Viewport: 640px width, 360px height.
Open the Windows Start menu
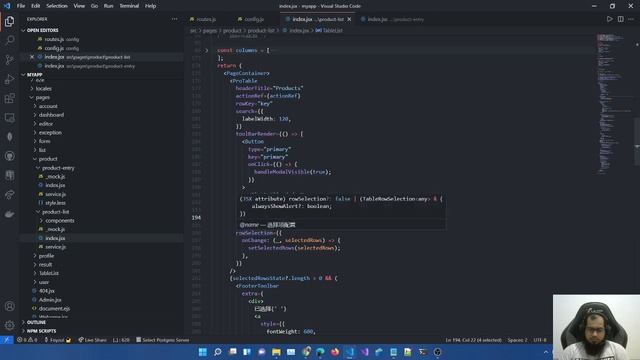202,352
